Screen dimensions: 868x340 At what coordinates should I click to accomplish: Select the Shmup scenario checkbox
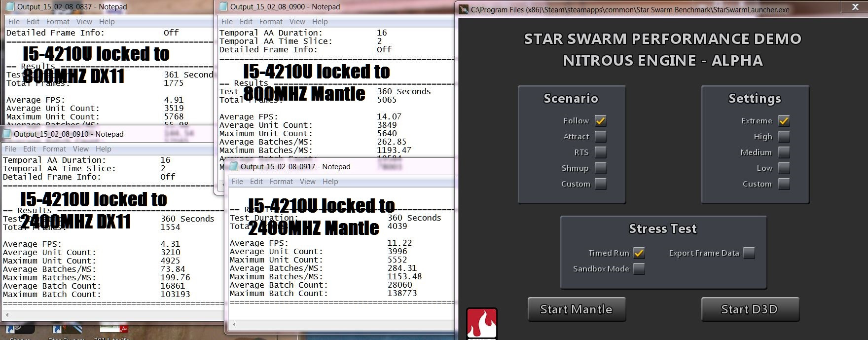pyautogui.click(x=600, y=168)
